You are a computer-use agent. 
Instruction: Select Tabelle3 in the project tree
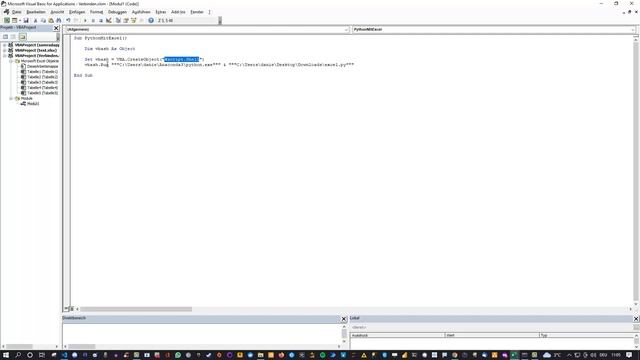click(42, 82)
